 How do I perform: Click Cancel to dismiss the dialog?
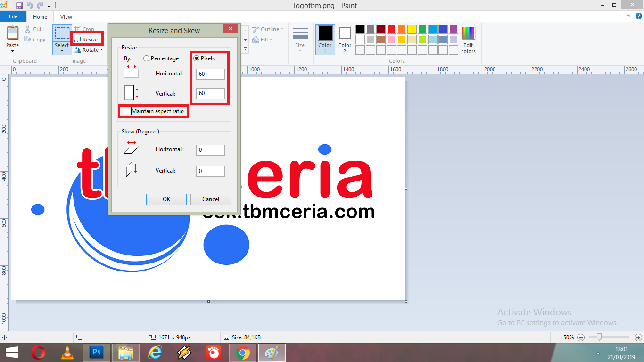[210, 199]
